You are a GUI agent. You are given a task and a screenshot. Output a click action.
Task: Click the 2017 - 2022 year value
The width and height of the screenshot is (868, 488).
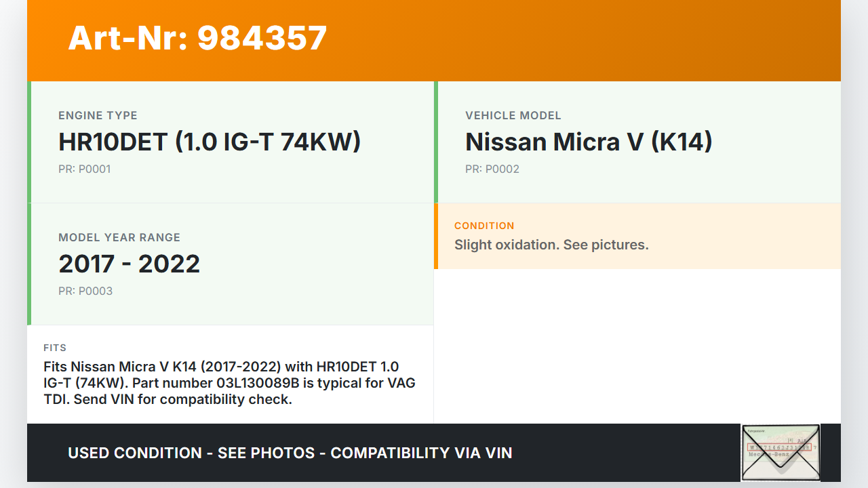pyautogui.click(x=129, y=264)
